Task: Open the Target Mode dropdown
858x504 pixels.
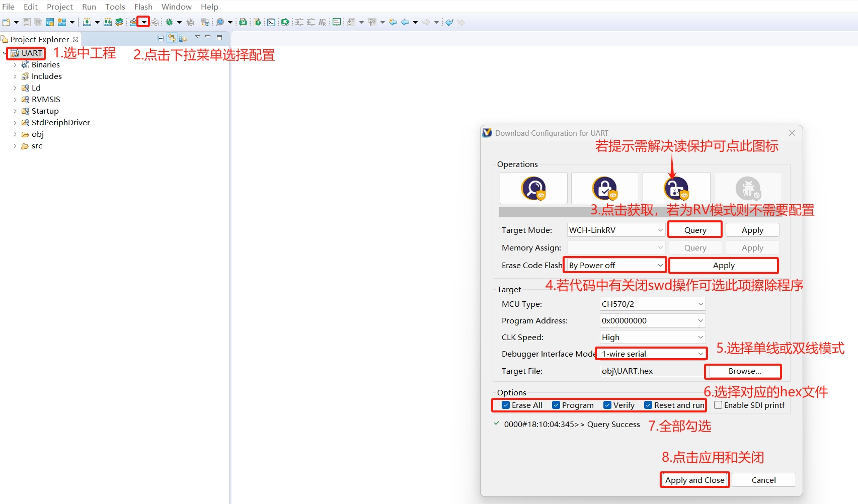Action: tap(616, 230)
